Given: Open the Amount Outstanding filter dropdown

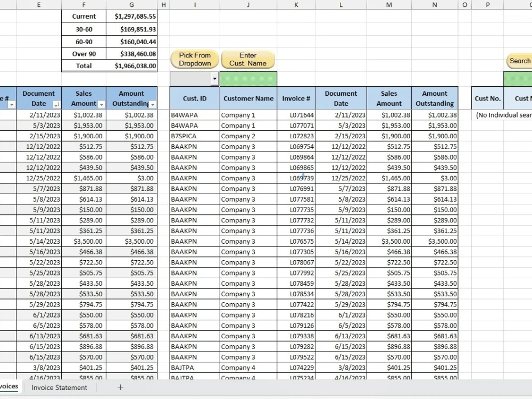Looking at the screenshot, I should pyautogui.click(x=153, y=104).
